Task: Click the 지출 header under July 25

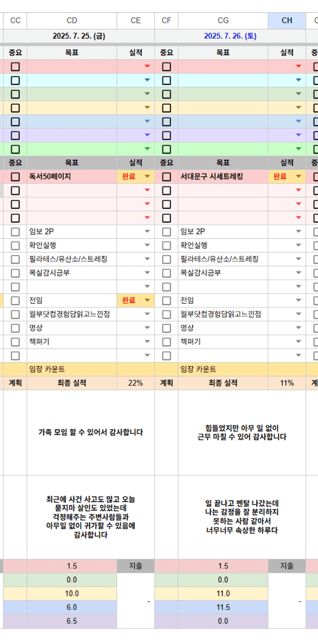Action: coord(136,566)
